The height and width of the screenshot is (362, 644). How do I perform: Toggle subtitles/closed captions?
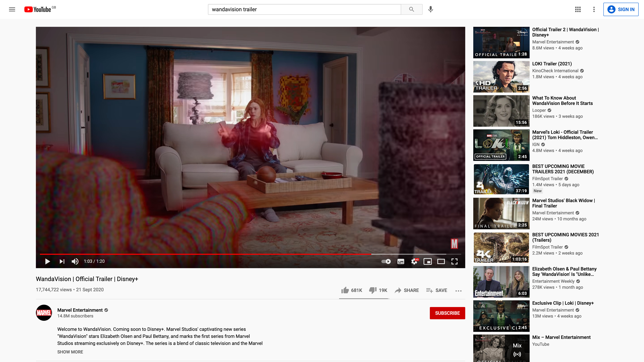pyautogui.click(x=401, y=261)
